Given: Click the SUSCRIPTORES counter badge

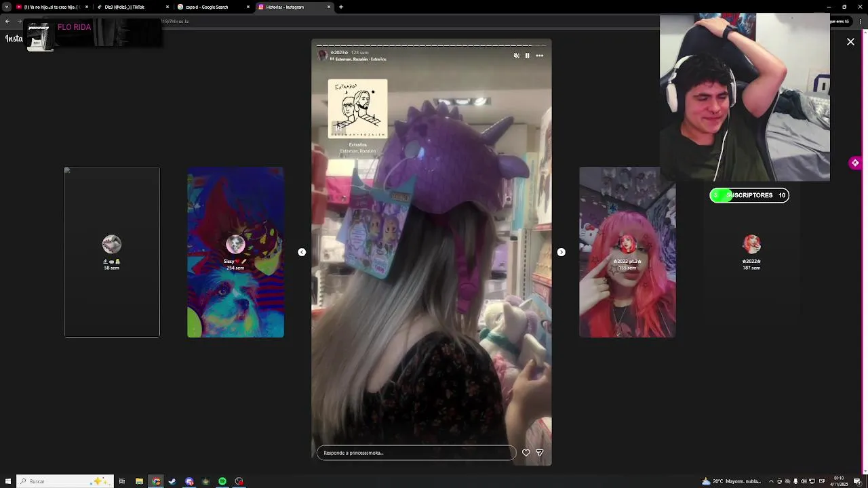Looking at the screenshot, I should (x=749, y=195).
